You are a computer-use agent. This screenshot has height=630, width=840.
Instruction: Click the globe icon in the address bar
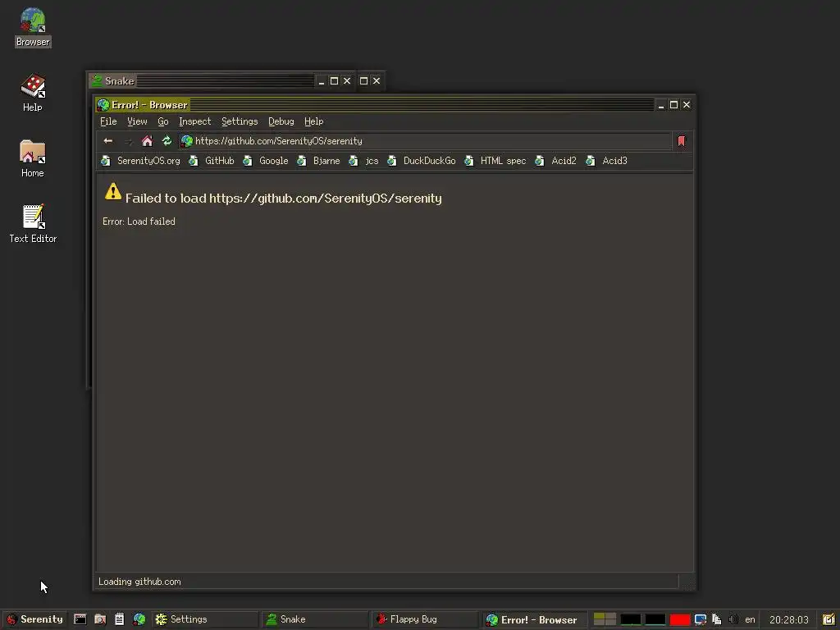click(x=186, y=141)
